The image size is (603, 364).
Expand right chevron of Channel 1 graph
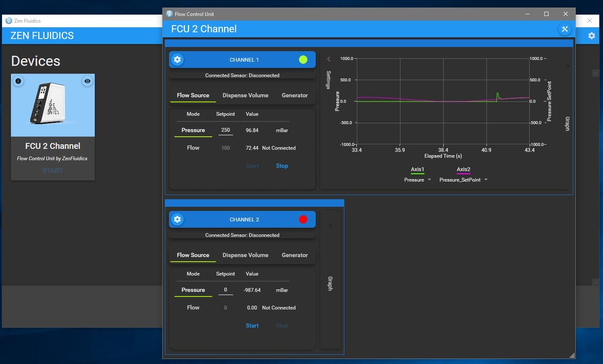point(568,66)
